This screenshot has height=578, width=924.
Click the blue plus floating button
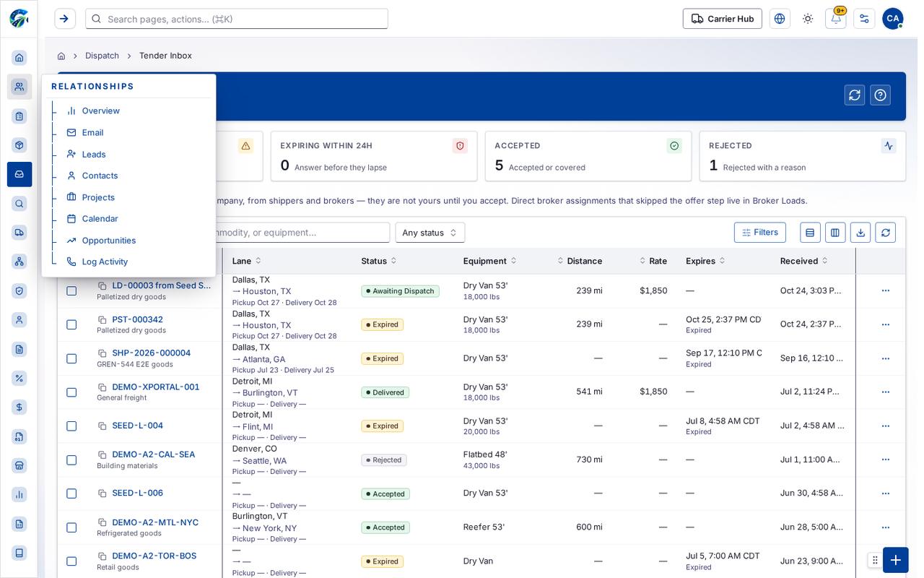895,560
